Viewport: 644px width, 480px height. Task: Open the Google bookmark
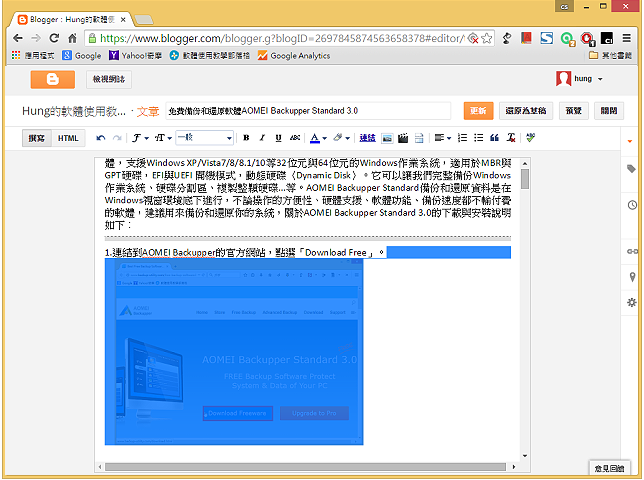tap(82, 55)
